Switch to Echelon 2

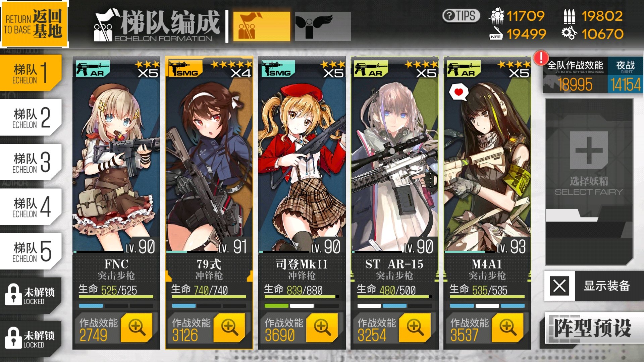pyautogui.click(x=31, y=117)
